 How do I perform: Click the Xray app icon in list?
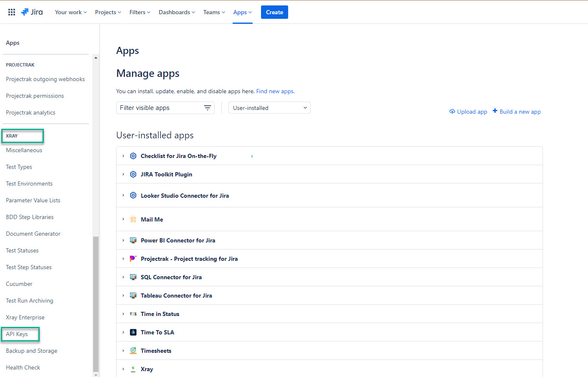[133, 369]
